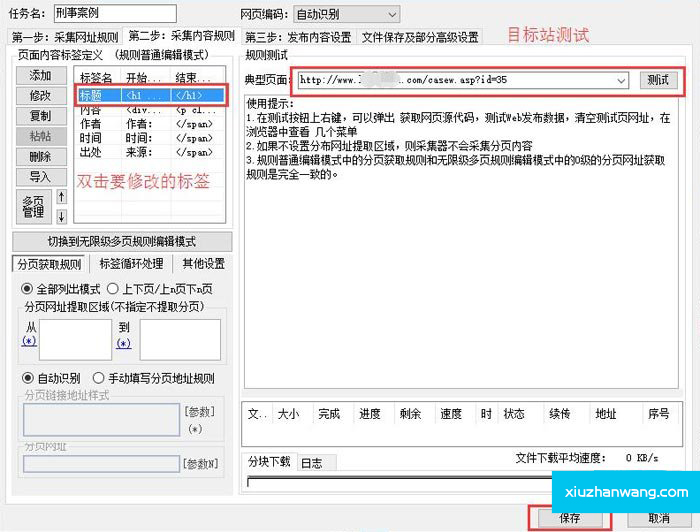
Task: Open the 文件保存及部分高级设置 tab
Action: 419,37
